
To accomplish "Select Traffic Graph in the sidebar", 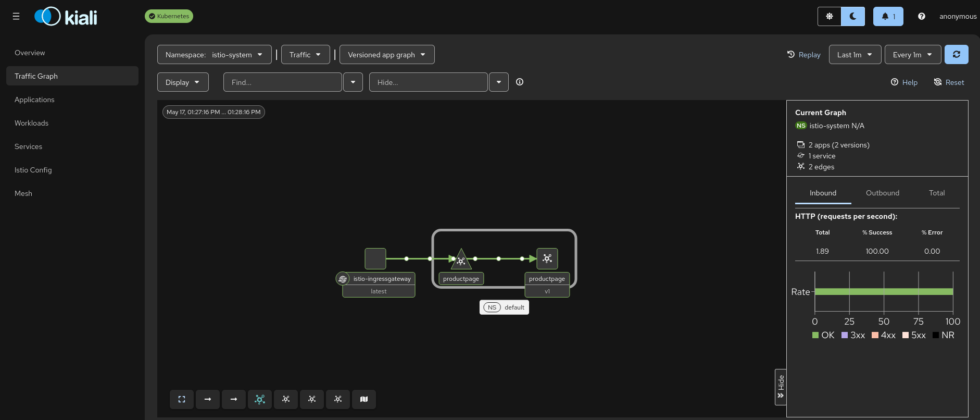I will point(72,76).
